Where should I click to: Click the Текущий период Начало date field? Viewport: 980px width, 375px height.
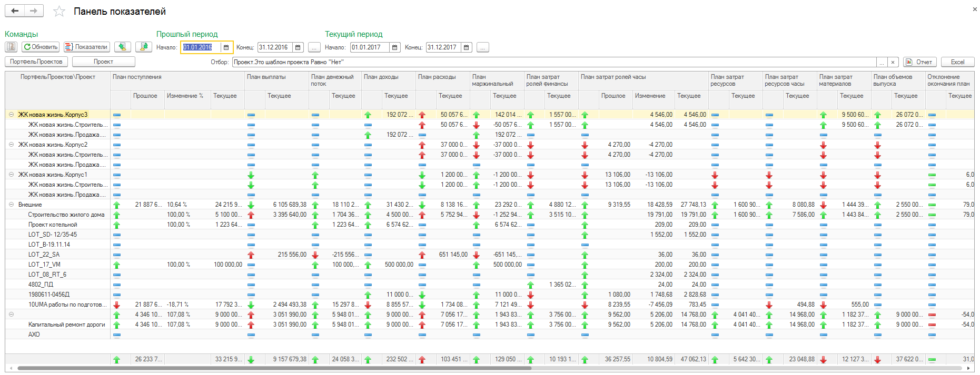370,47
